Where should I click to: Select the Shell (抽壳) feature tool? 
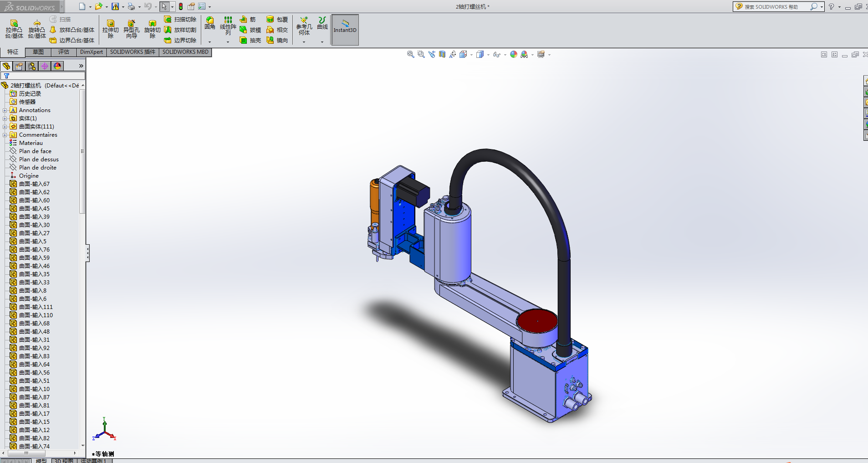point(250,41)
